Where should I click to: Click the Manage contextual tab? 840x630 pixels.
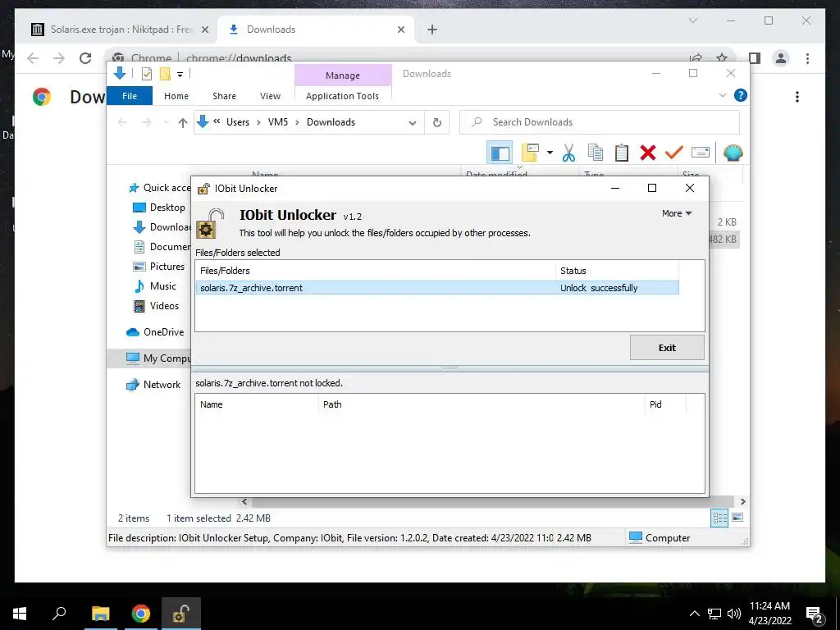click(x=343, y=75)
